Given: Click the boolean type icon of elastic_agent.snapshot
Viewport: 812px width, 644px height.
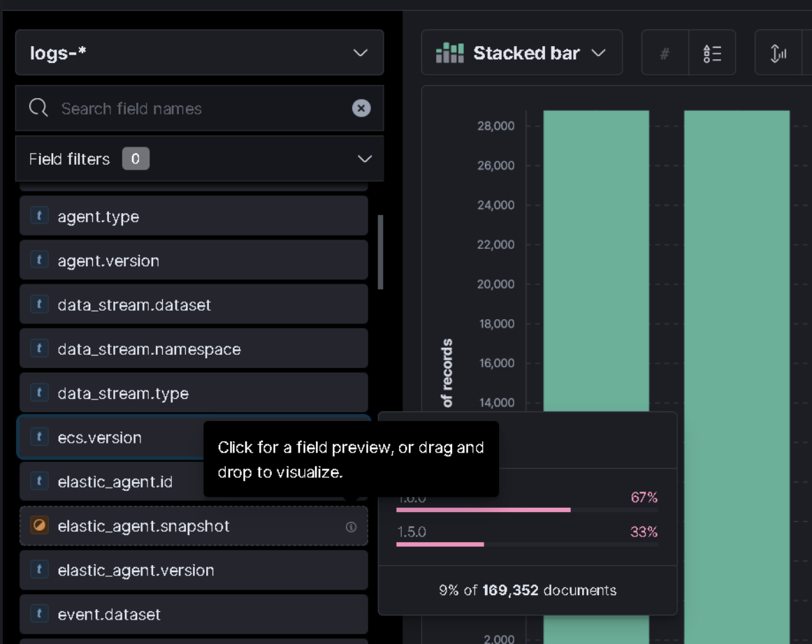Looking at the screenshot, I should [x=39, y=525].
